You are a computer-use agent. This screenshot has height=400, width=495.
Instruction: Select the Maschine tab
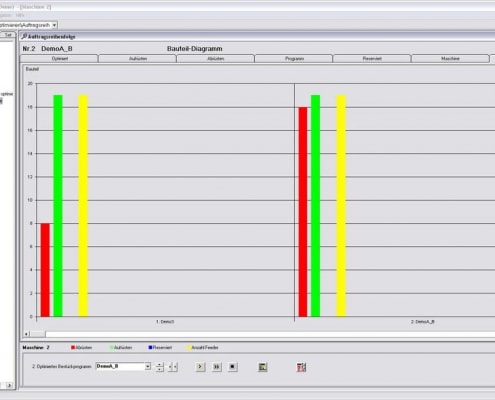click(x=450, y=59)
